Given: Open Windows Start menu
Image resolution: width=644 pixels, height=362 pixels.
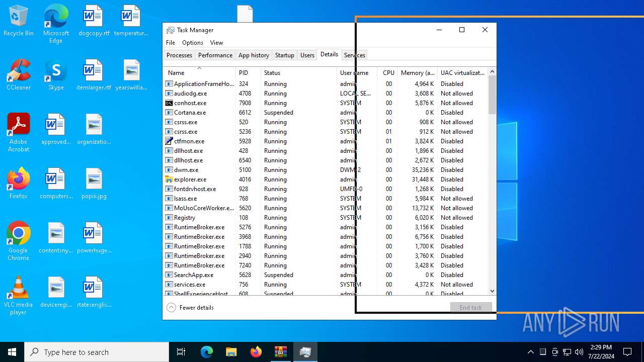Looking at the screenshot, I should [x=12, y=352].
